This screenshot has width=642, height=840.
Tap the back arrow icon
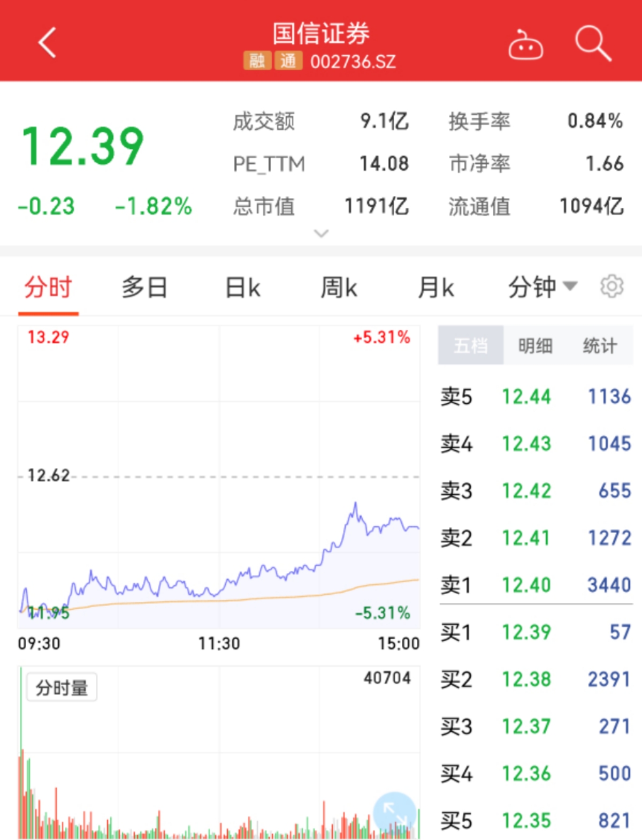47,43
